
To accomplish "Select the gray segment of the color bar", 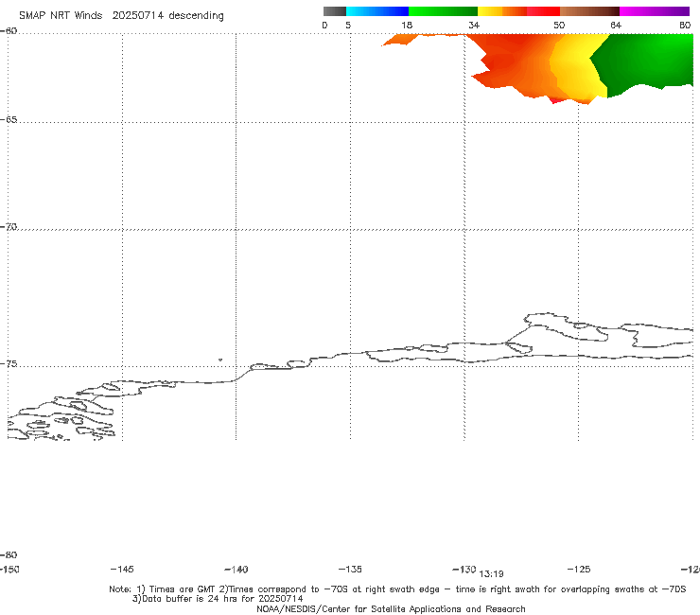I will coord(334,11).
